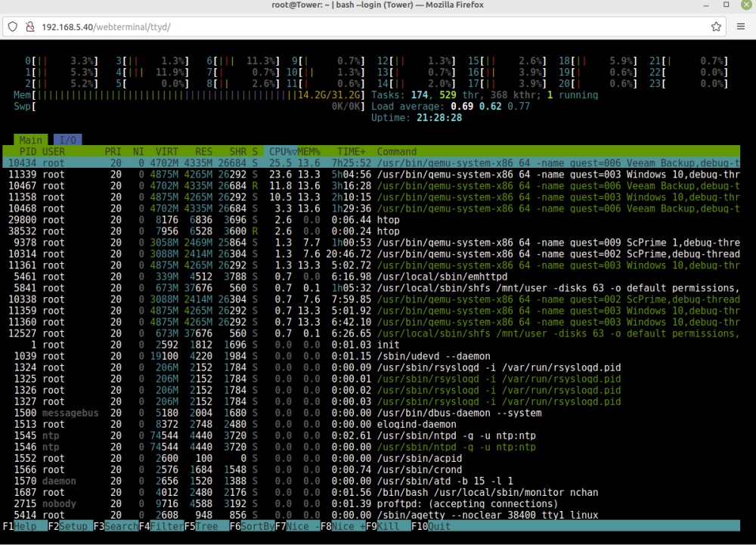Sort by the Command column header
Image resolution: width=756 pixels, height=545 pixels.
tap(397, 151)
